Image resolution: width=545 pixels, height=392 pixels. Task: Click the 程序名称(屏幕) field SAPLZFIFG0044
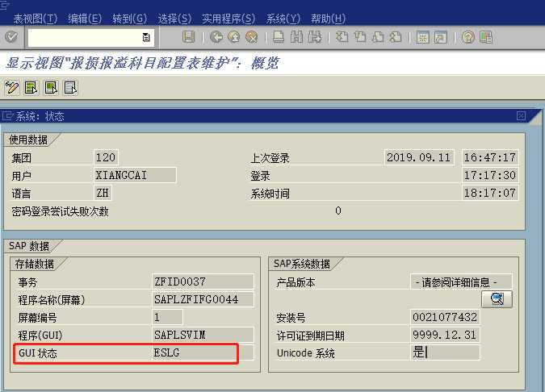[203, 299]
